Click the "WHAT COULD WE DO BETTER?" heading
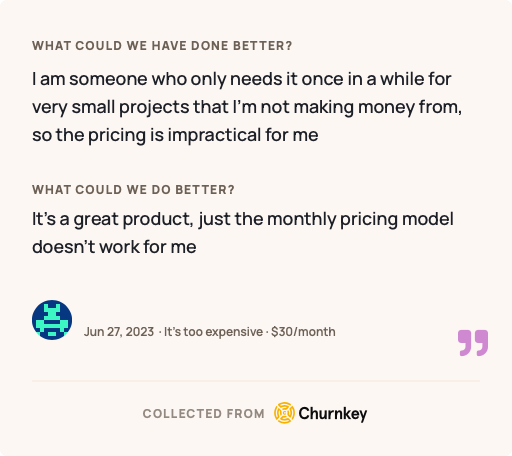 [133, 190]
